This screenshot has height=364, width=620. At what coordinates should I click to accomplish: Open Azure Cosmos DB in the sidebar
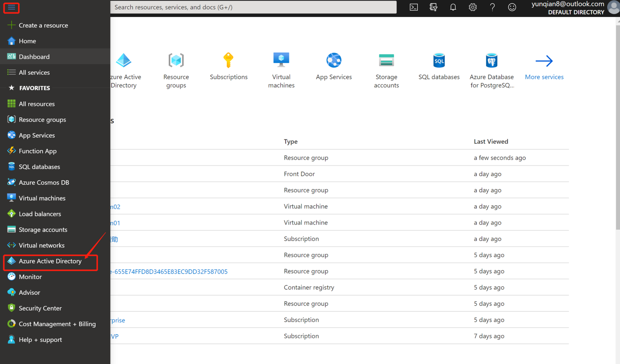[55, 182]
